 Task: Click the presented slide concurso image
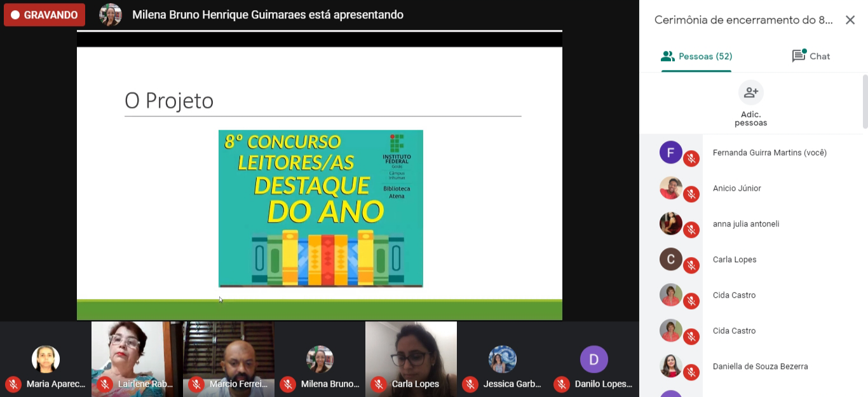pyautogui.click(x=320, y=209)
